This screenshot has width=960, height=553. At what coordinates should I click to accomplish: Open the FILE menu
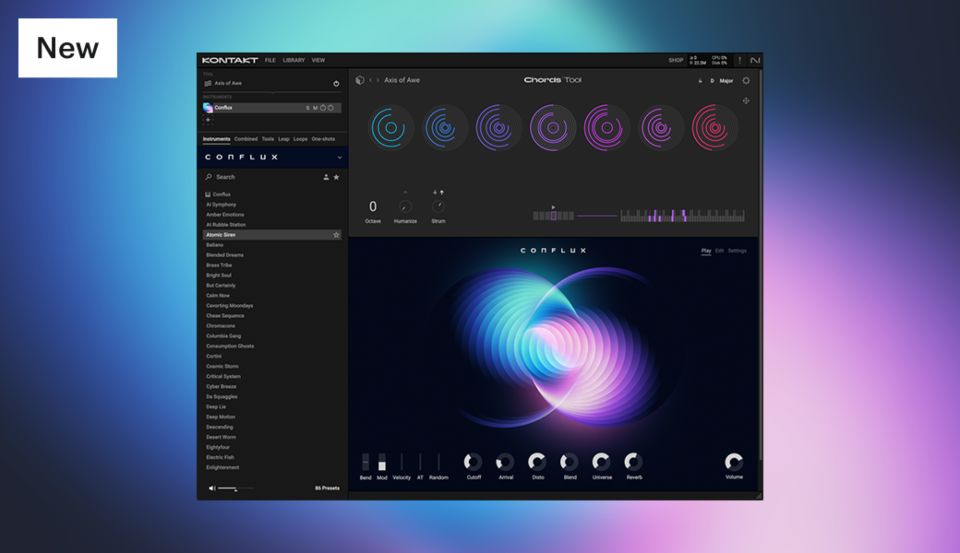click(270, 60)
